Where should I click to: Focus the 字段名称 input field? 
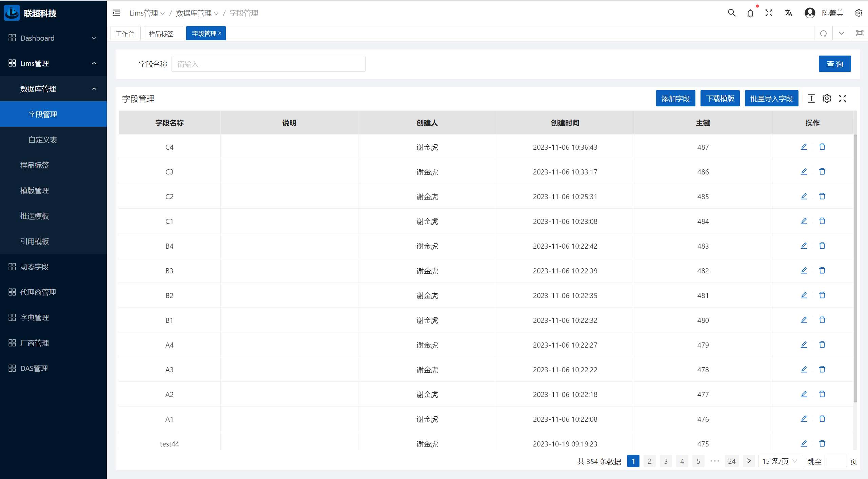click(268, 64)
